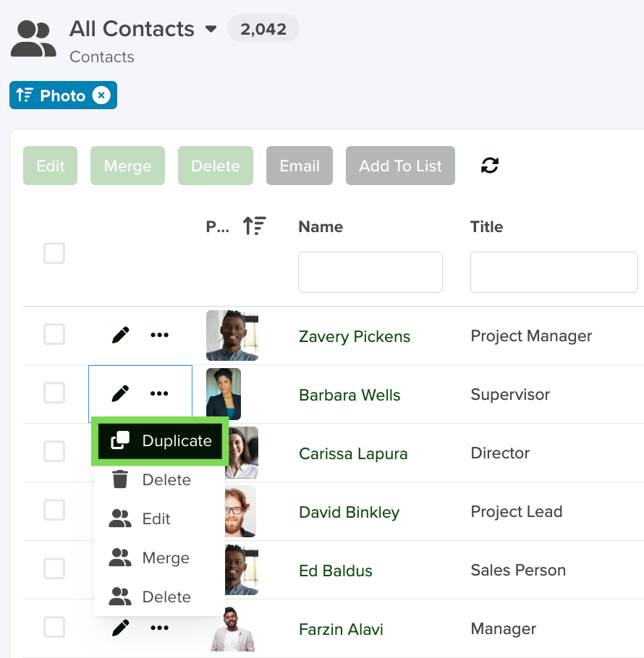Click pencil edit icon for Zavery Pickens
Image resolution: width=644 pixels, height=658 pixels.
[x=120, y=336]
